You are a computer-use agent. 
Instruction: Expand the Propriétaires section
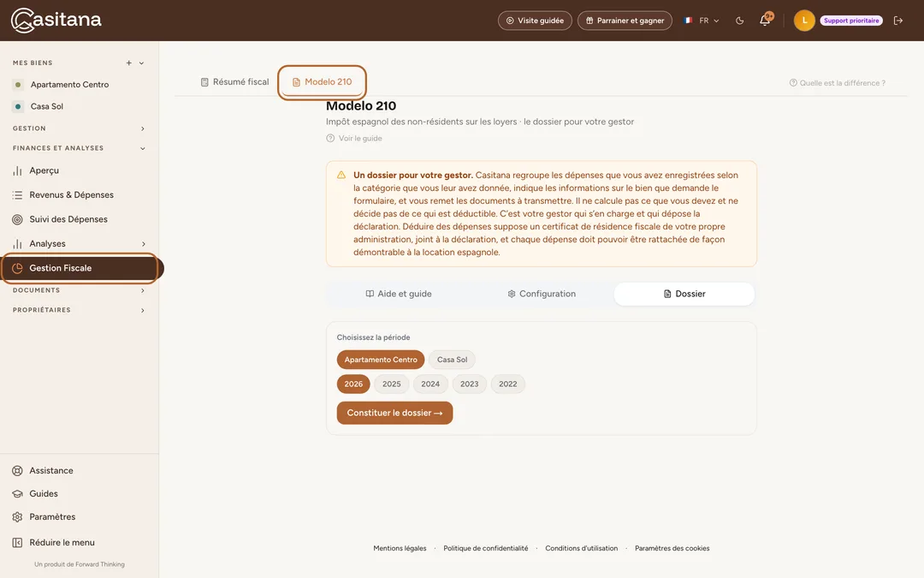pos(143,310)
